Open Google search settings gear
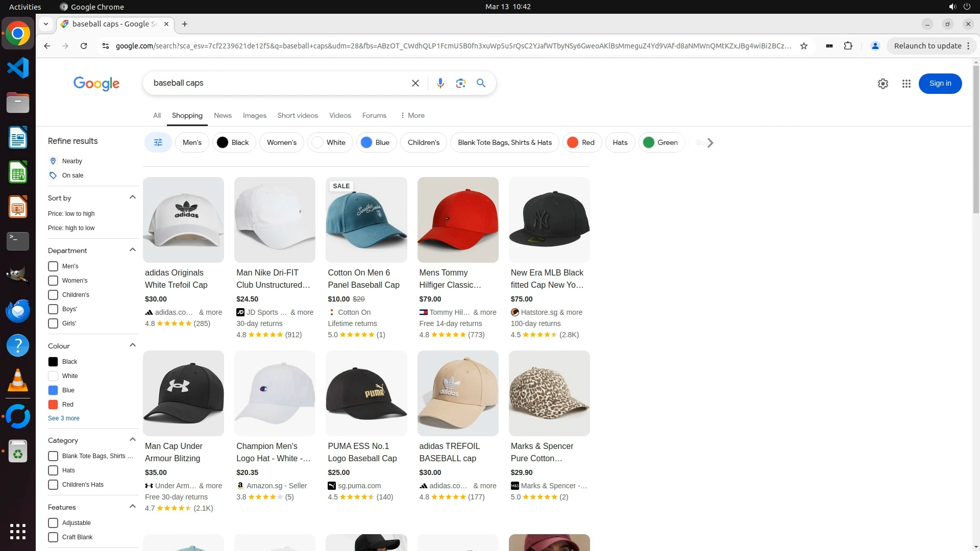 (x=883, y=84)
